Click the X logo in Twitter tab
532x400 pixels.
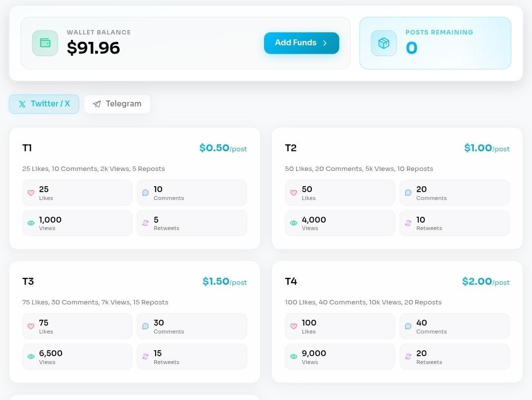tap(22, 104)
